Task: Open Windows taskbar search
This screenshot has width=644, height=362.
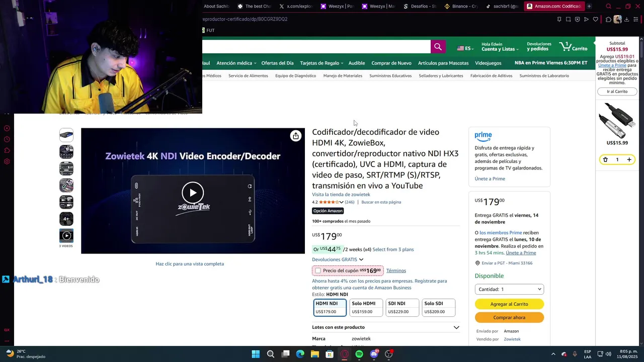Action: (x=271, y=354)
